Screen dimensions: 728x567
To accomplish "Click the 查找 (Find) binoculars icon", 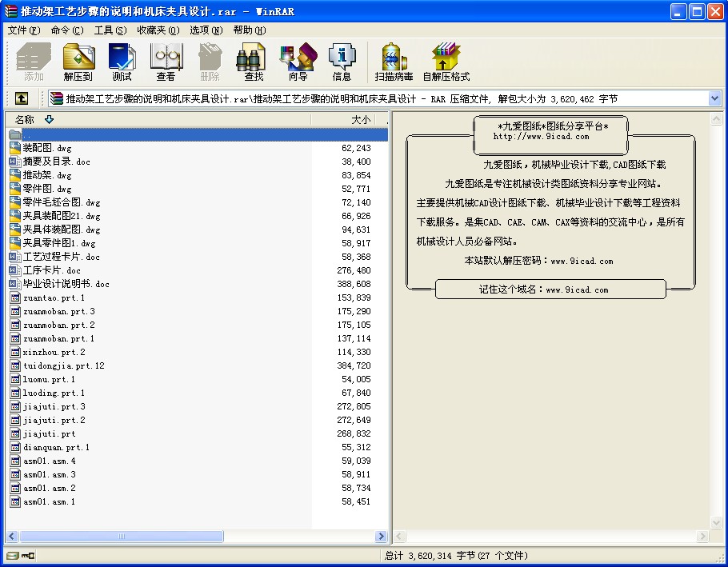I will point(253,62).
